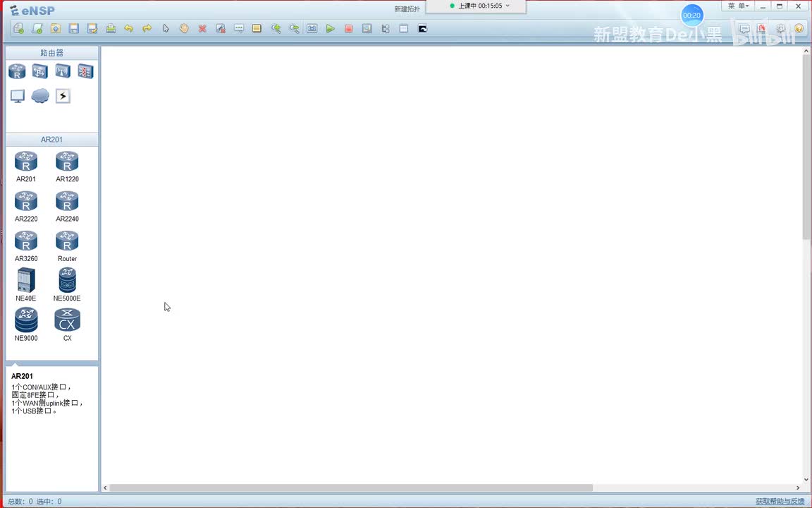This screenshot has width=812, height=508.
Task: Pick the AR201 router model
Action: click(26, 167)
